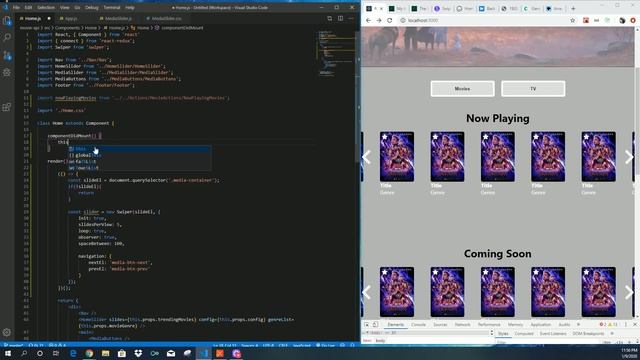640x360 pixels.
Task: Open the Windows taskbar search icon
Action: (24, 353)
